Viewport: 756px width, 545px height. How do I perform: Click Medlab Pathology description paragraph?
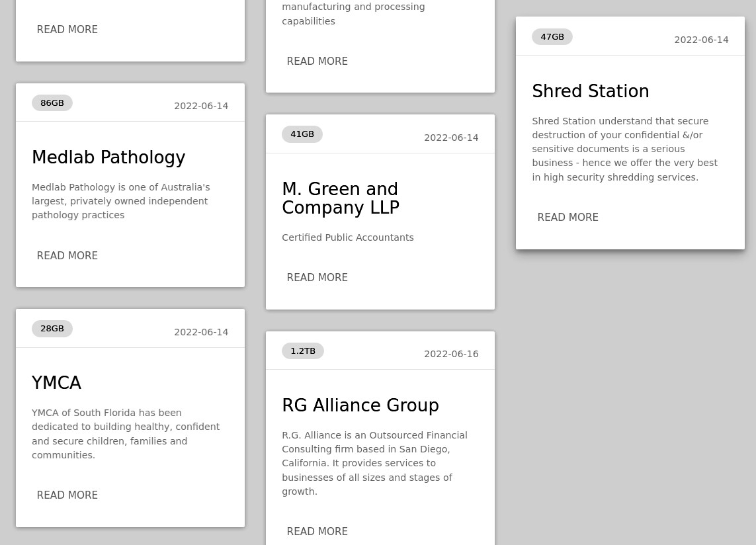[121, 201]
